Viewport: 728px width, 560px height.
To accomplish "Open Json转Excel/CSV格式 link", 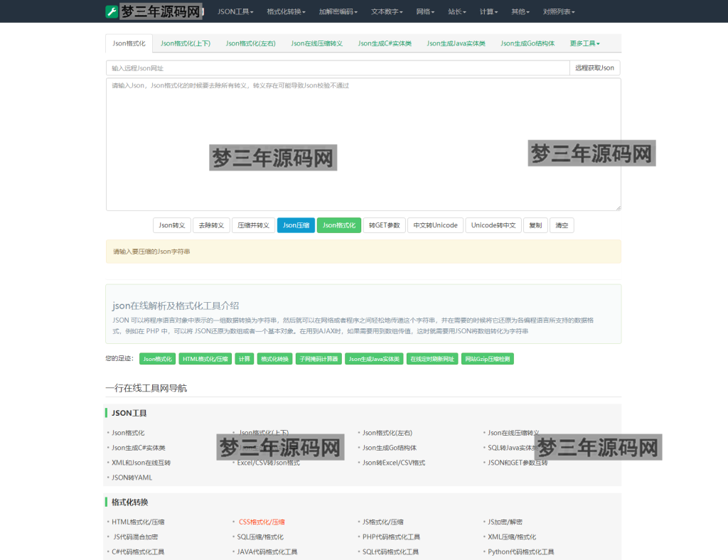I will 394,462.
